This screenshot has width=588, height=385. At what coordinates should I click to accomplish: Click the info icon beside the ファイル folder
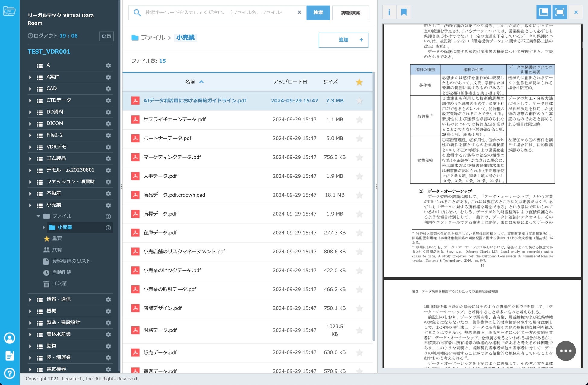point(108,216)
